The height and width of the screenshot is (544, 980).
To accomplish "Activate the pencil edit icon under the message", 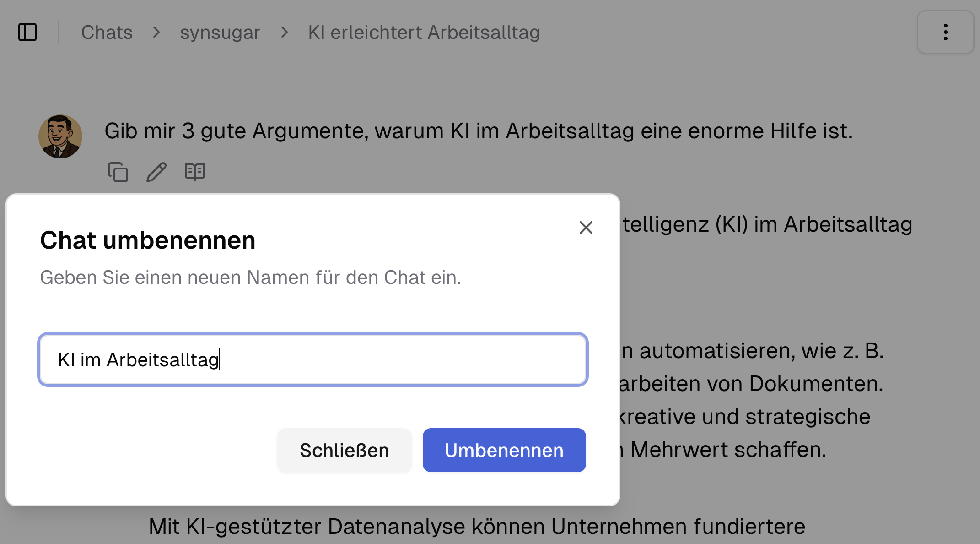I will tap(156, 173).
